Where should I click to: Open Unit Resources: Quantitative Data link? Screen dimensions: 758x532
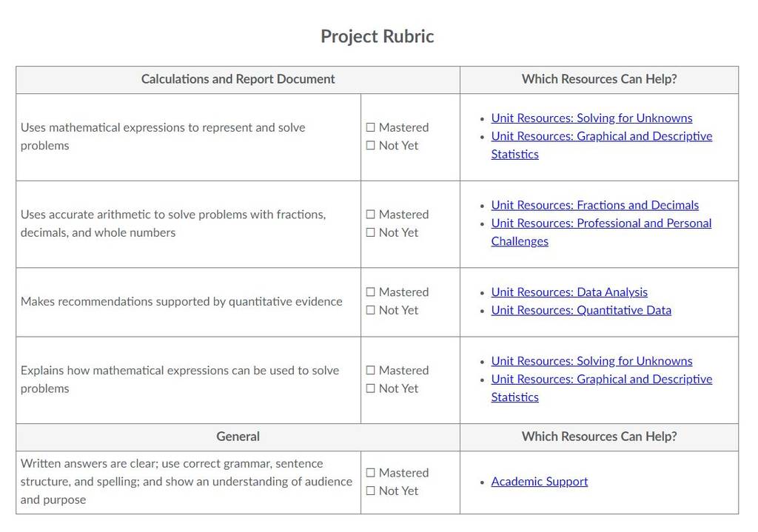point(581,310)
